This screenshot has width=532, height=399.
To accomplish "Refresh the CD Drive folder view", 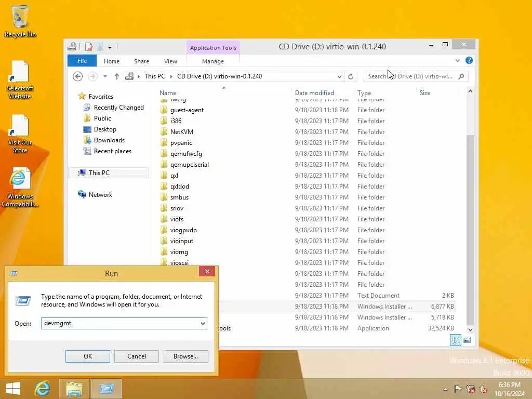I will pyautogui.click(x=351, y=76).
